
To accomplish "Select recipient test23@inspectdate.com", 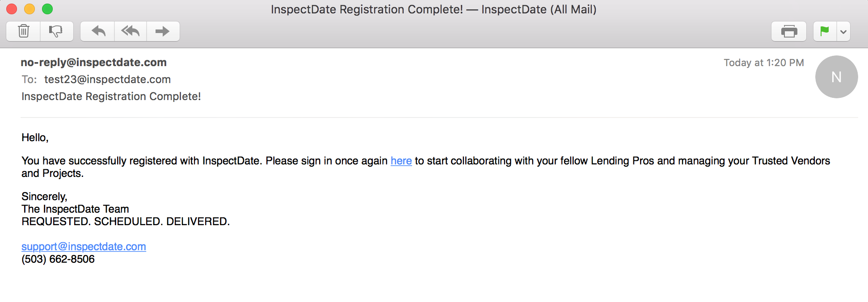I will pyautogui.click(x=107, y=80).
